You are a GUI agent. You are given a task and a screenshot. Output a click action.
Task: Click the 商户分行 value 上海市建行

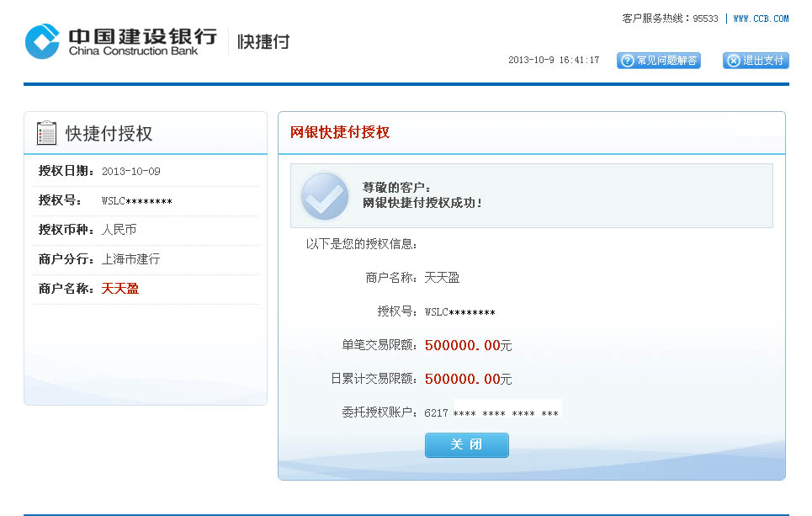(x=130, y=259)
